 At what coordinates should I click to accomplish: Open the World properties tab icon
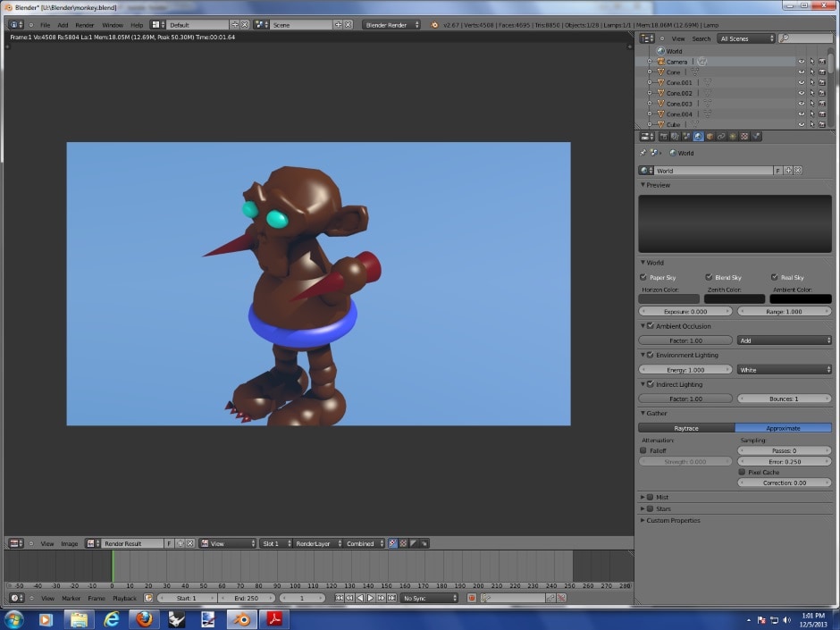coord(698,137)
